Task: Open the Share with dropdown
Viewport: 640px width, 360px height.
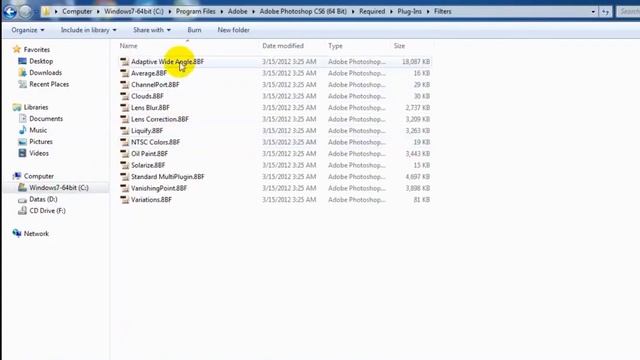Action: (x=152, y=30)
